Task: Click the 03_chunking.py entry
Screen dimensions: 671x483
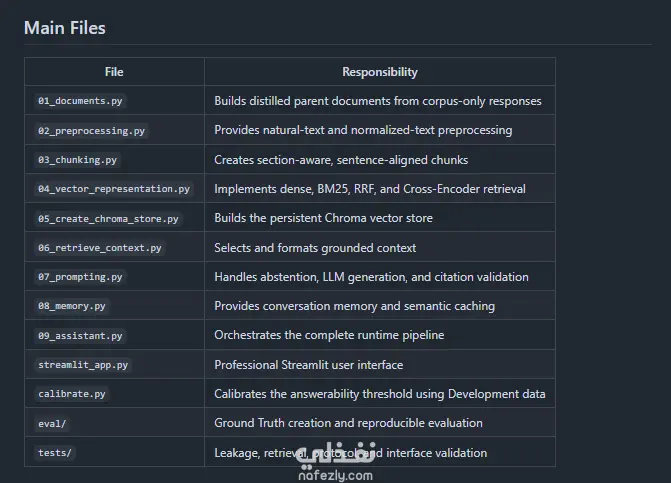Action: point(77,160)
